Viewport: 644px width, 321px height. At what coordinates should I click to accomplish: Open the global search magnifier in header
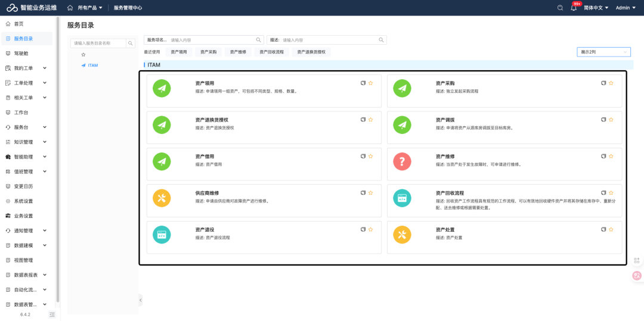click(x=560, y=8)
